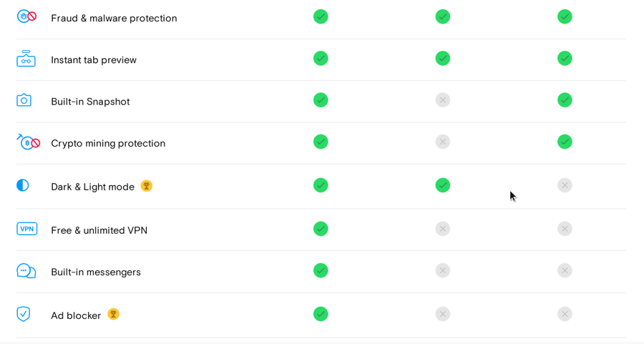Click the trophy badge beside Dark & Light mode
This screenshot has height=344, width=644.
[x=146, y=186]
